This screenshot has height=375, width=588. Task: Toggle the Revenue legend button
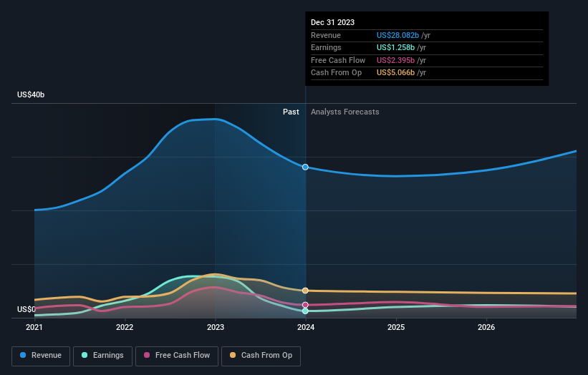pos(41,356)
